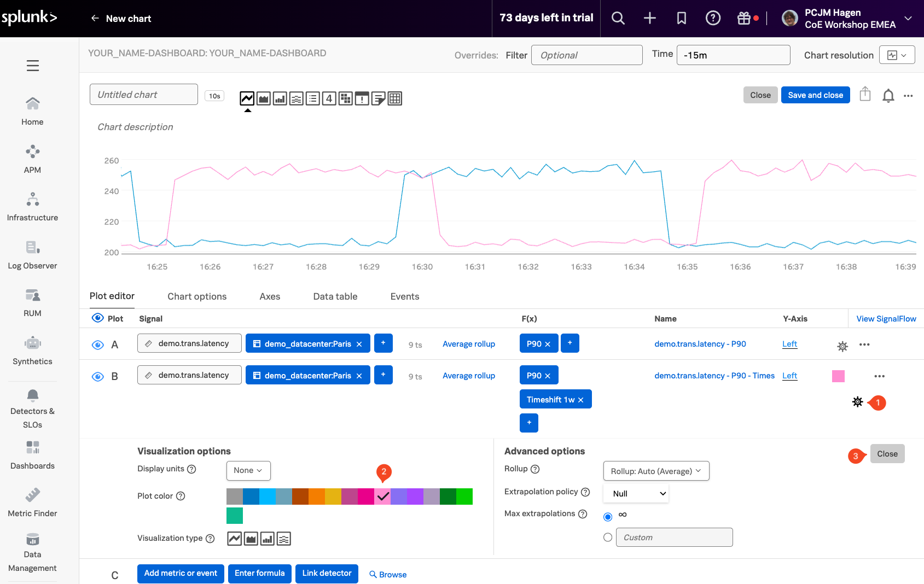Image resolution: width=924 pixels, height=584 pixels.
Task: Click the bell alert icon
Action: coord(888,96)
